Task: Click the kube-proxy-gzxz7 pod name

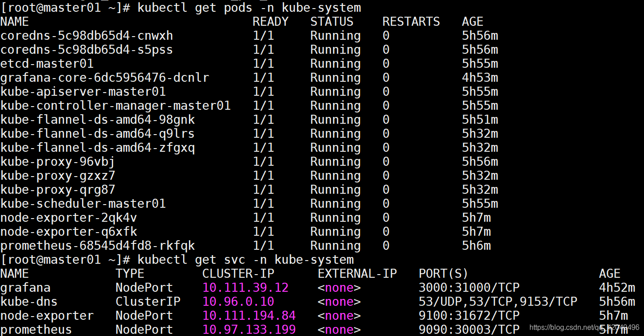Action: pyautogui.click(x=58, y=176)
